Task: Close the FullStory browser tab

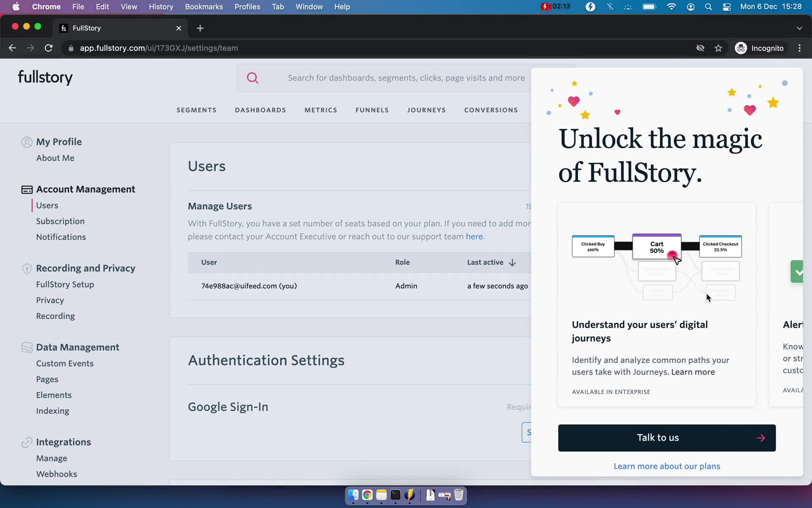Action: [x=178, y=28]
